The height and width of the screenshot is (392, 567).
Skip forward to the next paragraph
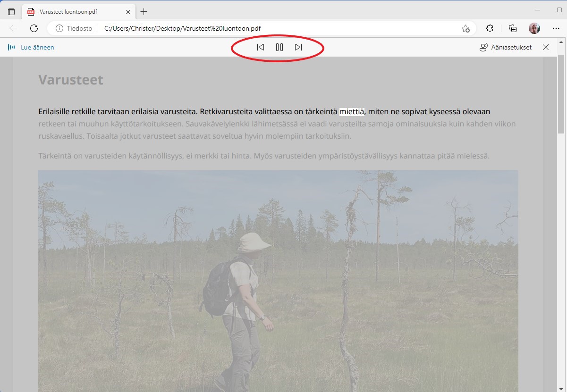tap(298, 47)
